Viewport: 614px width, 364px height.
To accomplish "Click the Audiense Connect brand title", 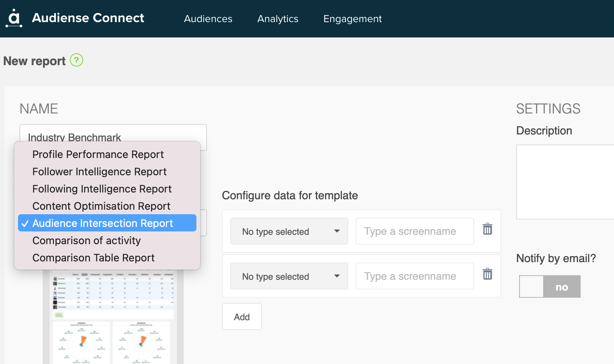I will 88,18.
